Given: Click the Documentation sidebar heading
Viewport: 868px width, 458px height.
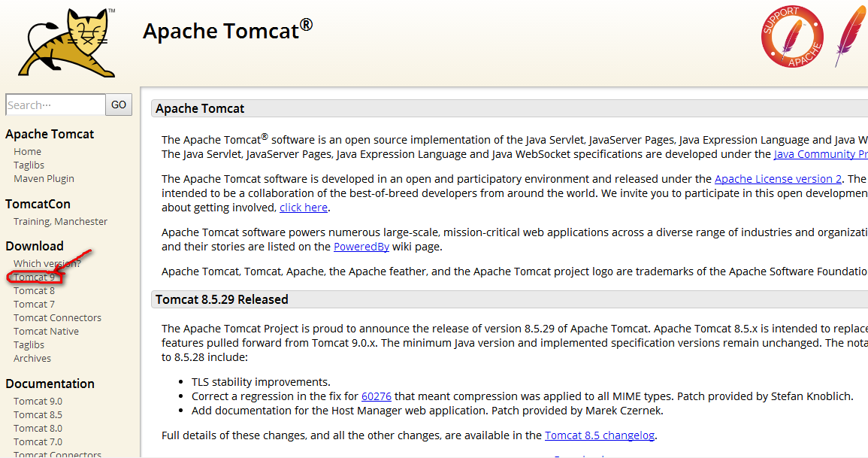Looking at the screenshot, I should point(50,384).
